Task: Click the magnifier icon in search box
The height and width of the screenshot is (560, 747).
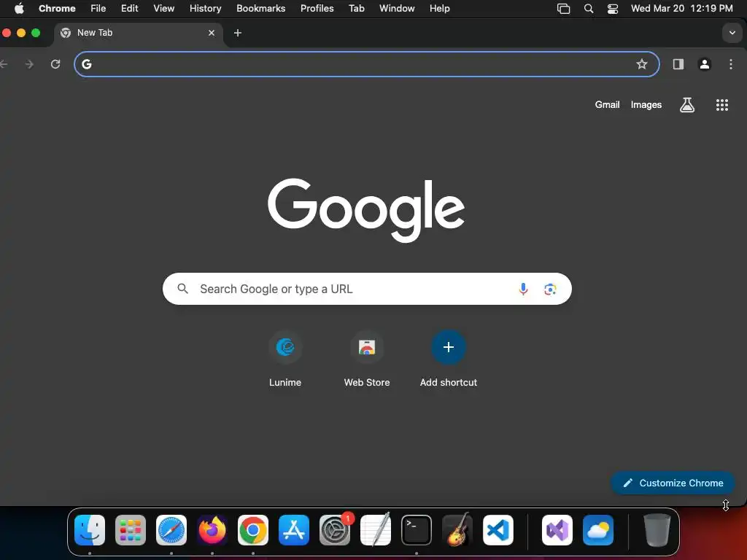Action: (x=182, y=289)
